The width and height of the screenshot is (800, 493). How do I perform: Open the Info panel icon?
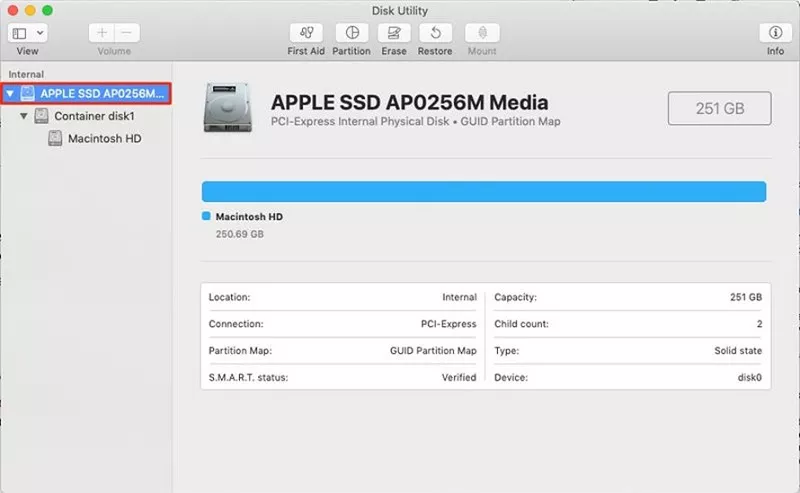775,33
